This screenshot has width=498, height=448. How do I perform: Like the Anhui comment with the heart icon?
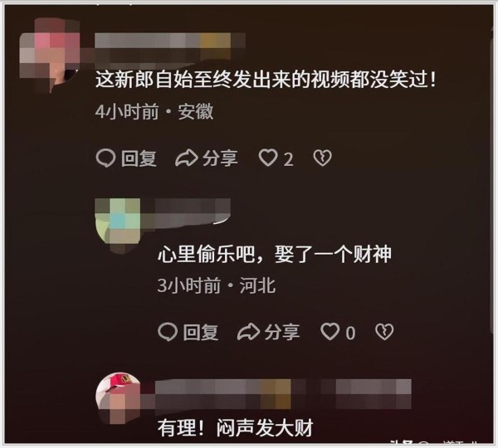coord(268,158)
